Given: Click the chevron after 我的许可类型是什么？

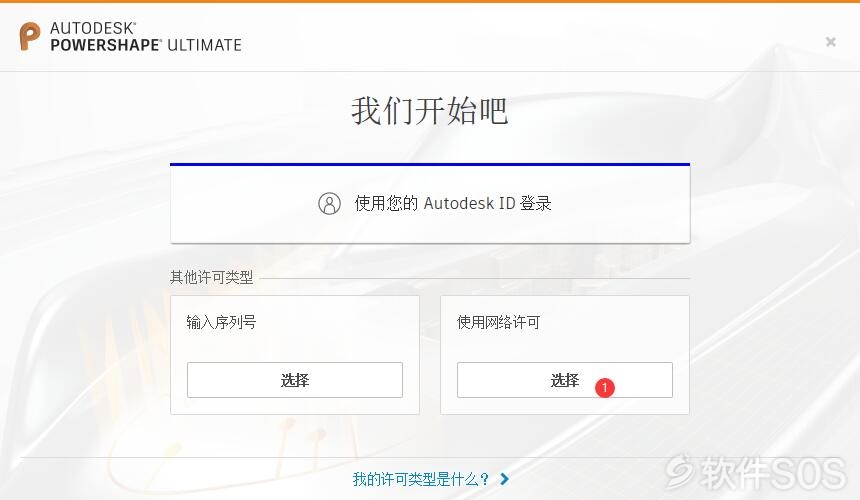Looking at the screenshot, I should click(x=505, y=479).
